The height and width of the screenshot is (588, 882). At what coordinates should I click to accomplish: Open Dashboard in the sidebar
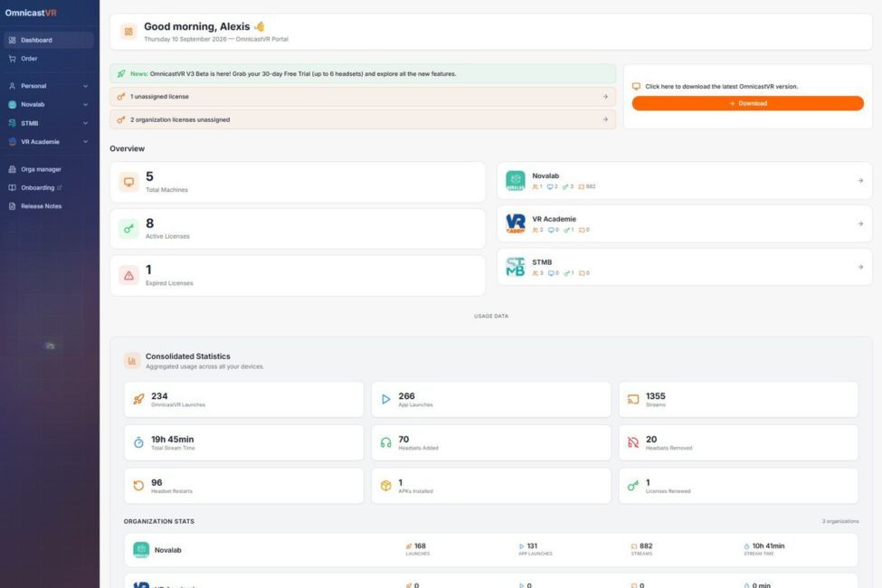(x=48, y=40)
